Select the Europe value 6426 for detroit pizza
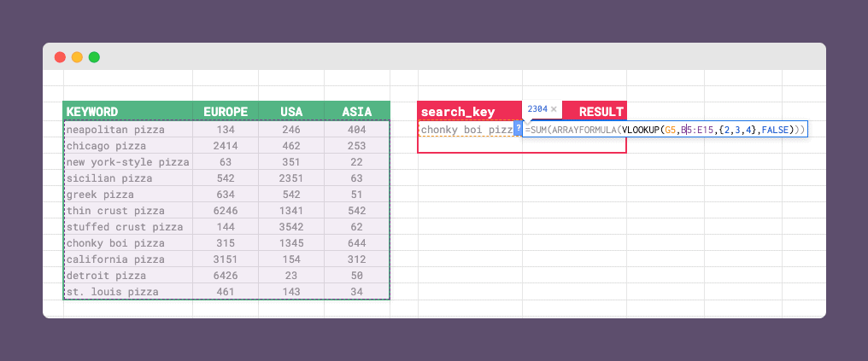Image resolution: width=868 pixels, height=361 pixels. pyautogui.click(x=226, y=276)
